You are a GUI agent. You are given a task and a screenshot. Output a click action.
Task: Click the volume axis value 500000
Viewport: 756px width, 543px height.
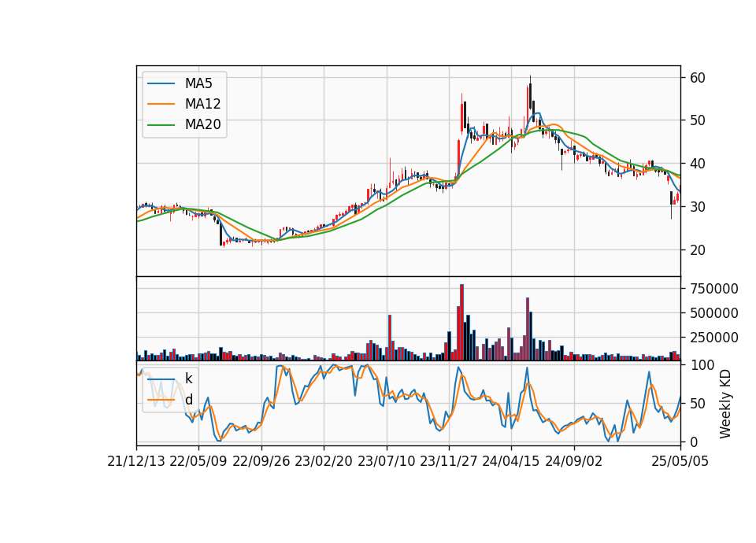(x=714, y=313)
